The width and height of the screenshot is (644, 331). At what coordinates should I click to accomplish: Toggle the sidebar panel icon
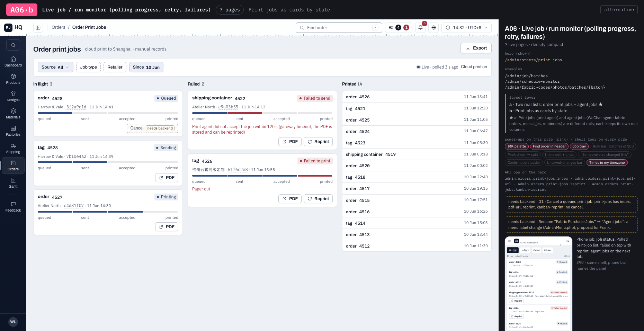38,28
